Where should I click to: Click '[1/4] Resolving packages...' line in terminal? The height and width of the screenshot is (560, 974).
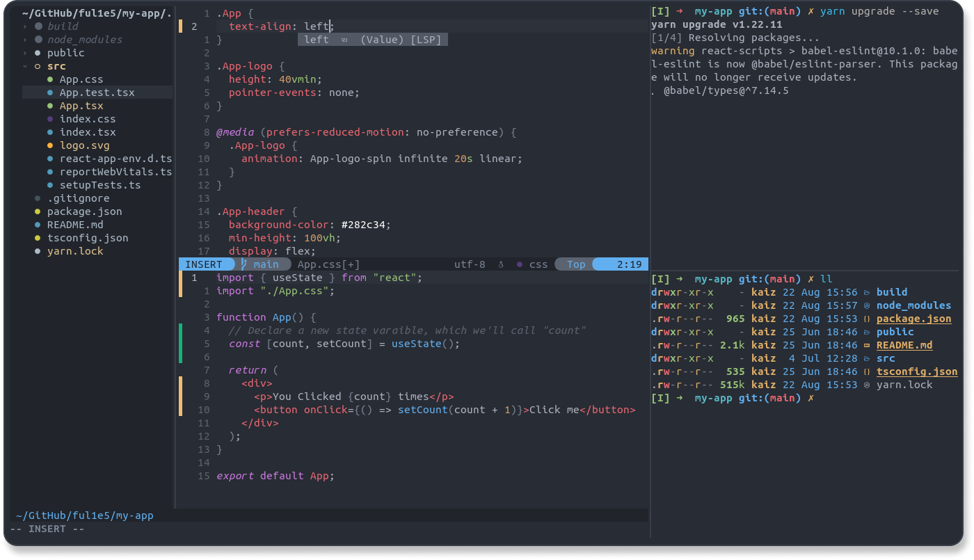pyautogui.click(x=735, y=38)
